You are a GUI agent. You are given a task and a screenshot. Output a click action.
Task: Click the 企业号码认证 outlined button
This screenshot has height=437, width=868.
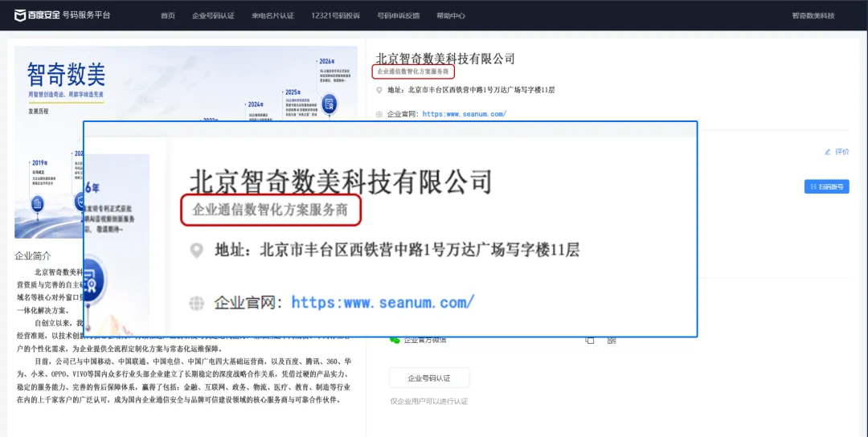click(429, 378)
